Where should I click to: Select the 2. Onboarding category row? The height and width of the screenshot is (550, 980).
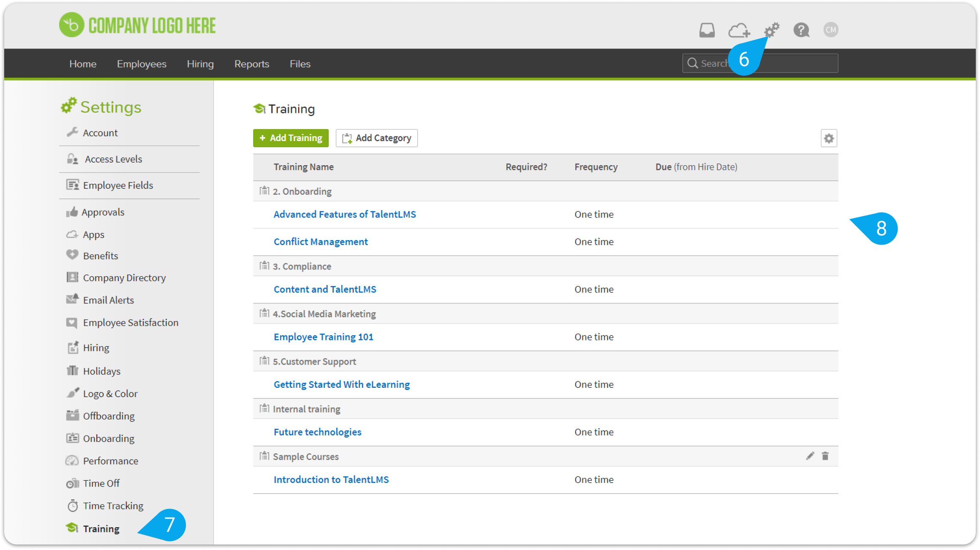pyautogui.click(x=302, y=191)
